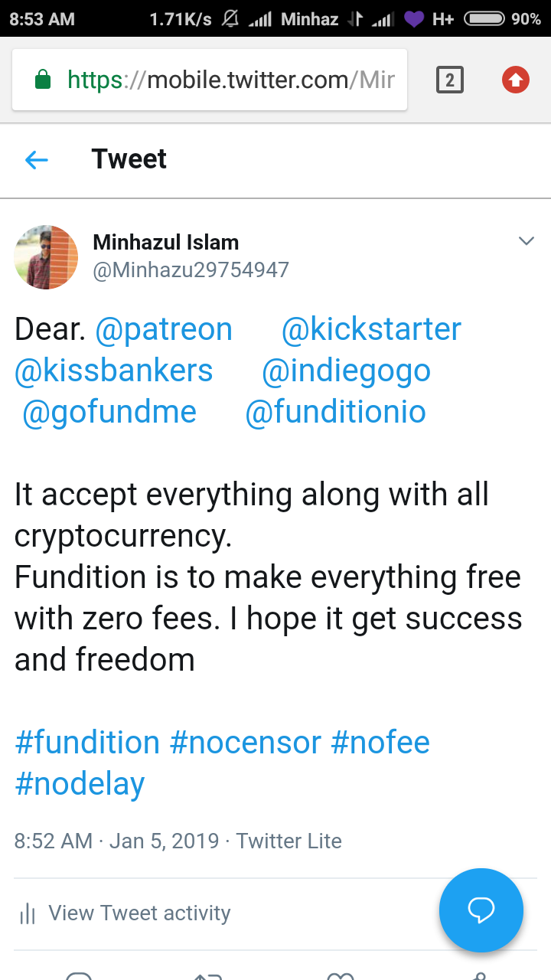This screenshot has width=551, height=980.
Task: Go back using the blue arrow
Action: coord(37,159)
